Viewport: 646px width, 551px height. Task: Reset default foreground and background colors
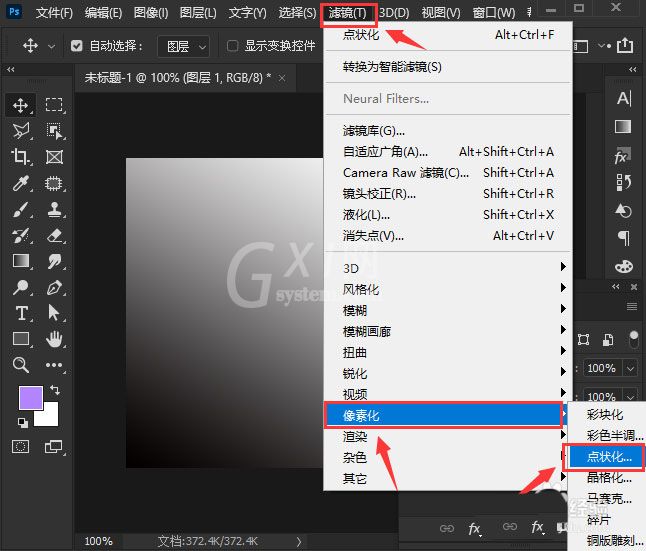point(23,422)
